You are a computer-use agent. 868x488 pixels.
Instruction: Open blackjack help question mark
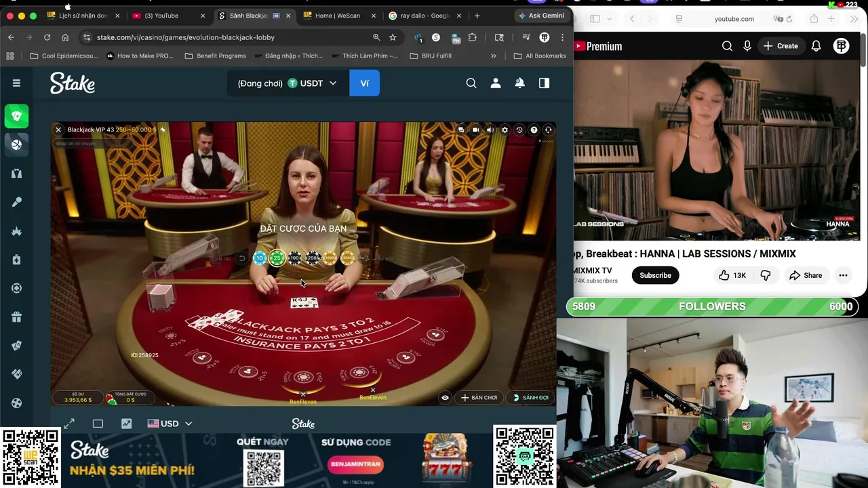pos(534,129)
